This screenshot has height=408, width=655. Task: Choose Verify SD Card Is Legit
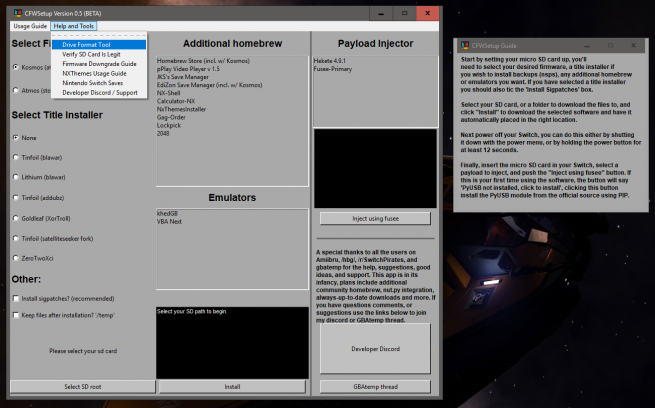pos(91,54)
